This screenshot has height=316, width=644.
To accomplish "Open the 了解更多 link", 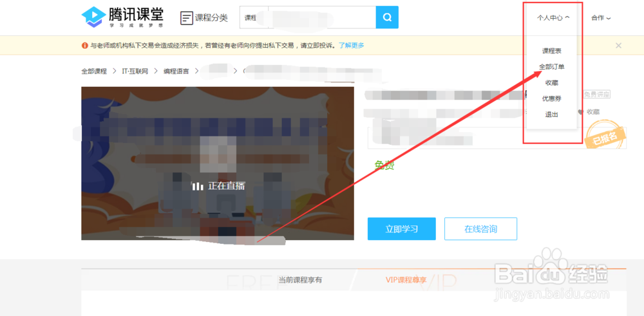I will coord(351,45).
